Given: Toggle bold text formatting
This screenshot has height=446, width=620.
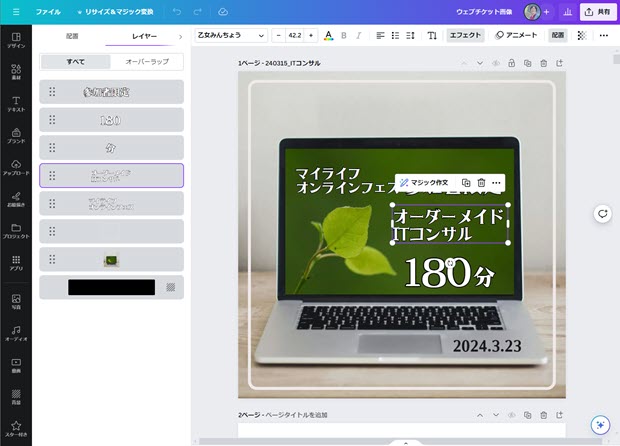Looking at the screenshot, I should [x=344, y=35].
